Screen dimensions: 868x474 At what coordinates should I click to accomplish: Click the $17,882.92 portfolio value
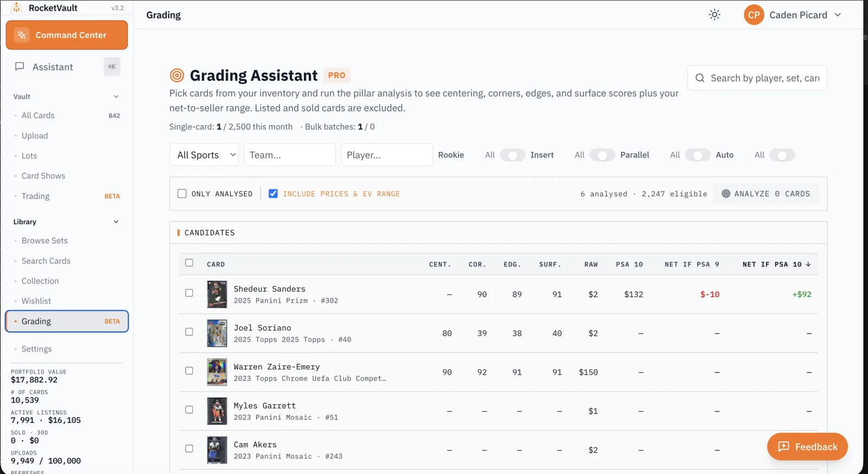(x=34, y=380)
